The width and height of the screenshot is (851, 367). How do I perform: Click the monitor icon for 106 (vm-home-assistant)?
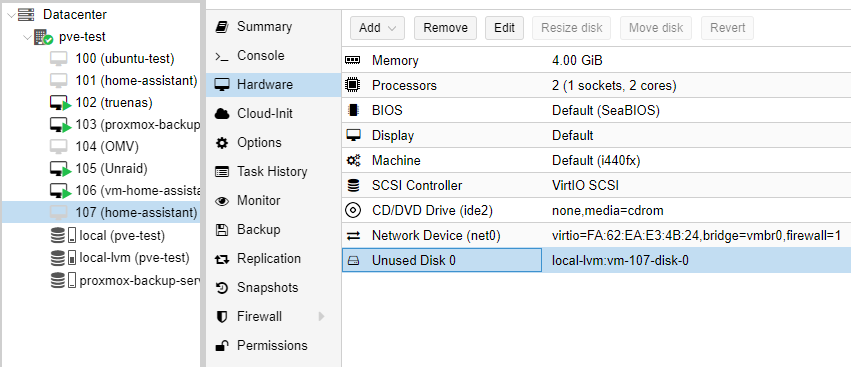tap(60, 191)
